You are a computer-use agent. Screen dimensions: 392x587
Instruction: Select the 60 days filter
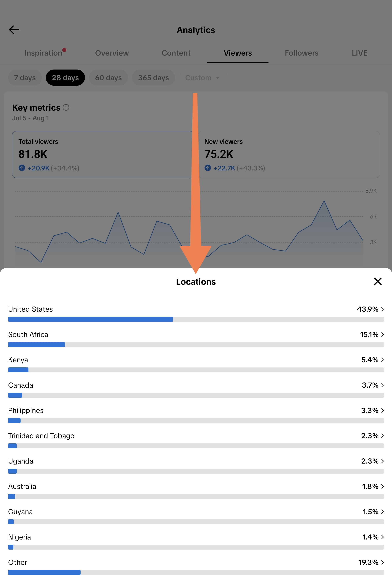tap(108, 78)
